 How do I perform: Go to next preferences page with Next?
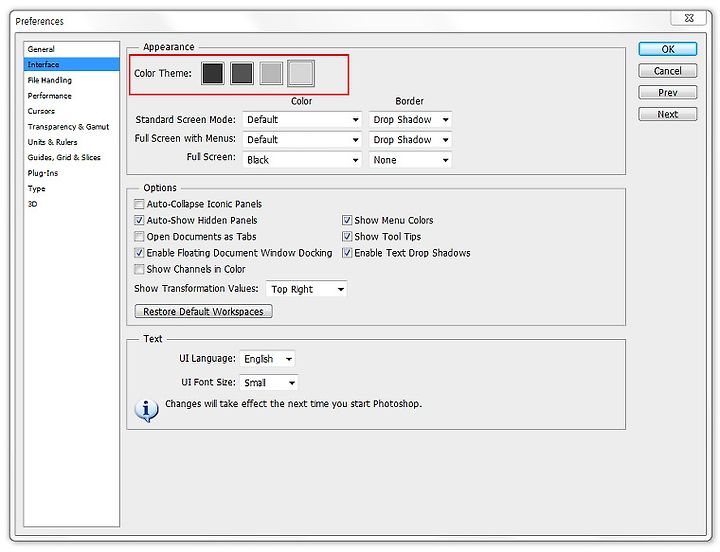coord(668,114)
